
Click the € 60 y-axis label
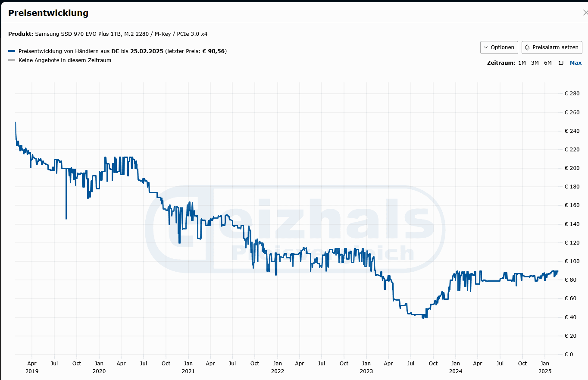[570, 298]
